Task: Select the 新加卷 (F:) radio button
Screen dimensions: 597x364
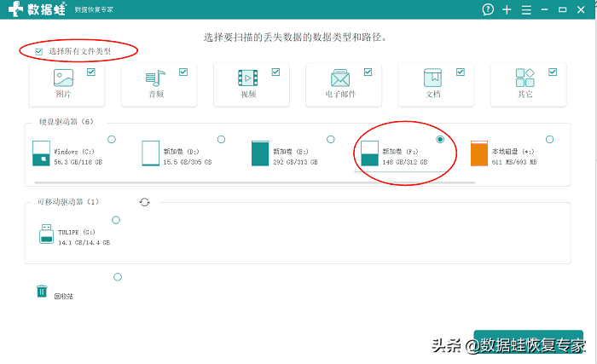Action: coord(440,139)
